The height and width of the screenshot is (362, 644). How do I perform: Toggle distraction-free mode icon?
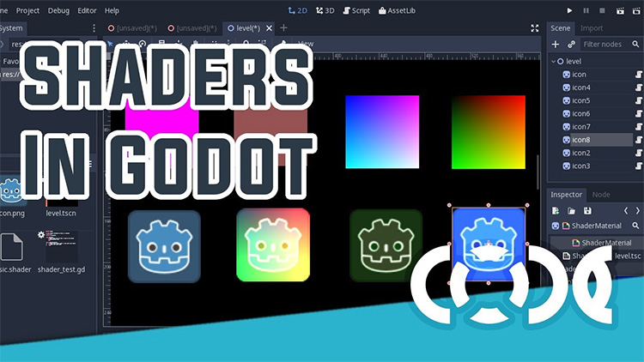point(534,28)
